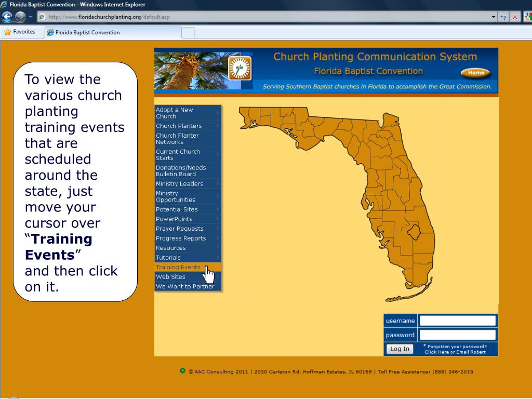Open the Tutorials menu item
The width and height of the screenshot is (532, 399).
[188, 258]
